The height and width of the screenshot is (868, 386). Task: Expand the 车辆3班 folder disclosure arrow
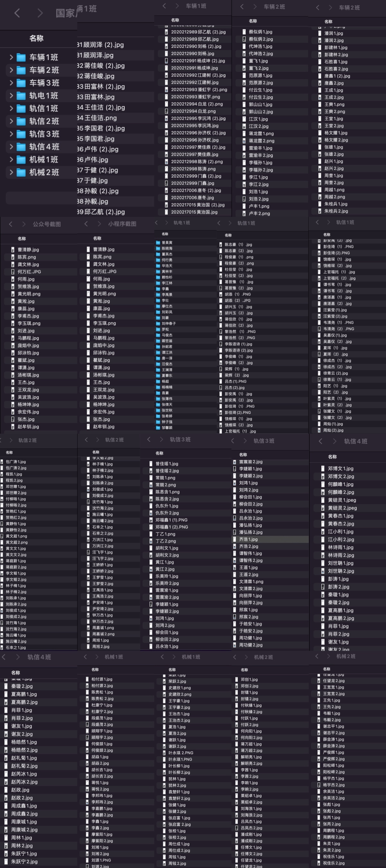tap(12, 83)
